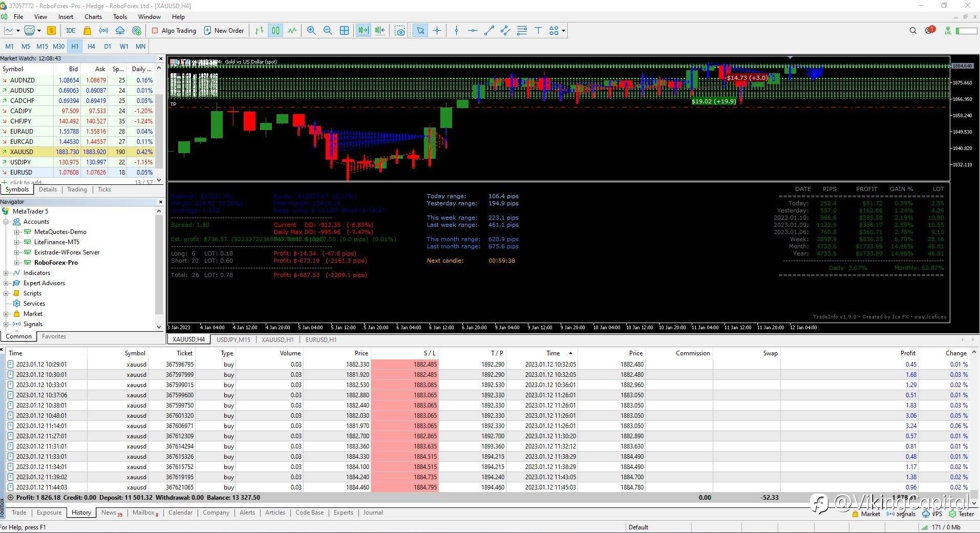The width and height of the screenshot is (980, 533).
Task: Select the USDJPY row in Market Watch
Action: pyautogui.click(x=78, y=162)
